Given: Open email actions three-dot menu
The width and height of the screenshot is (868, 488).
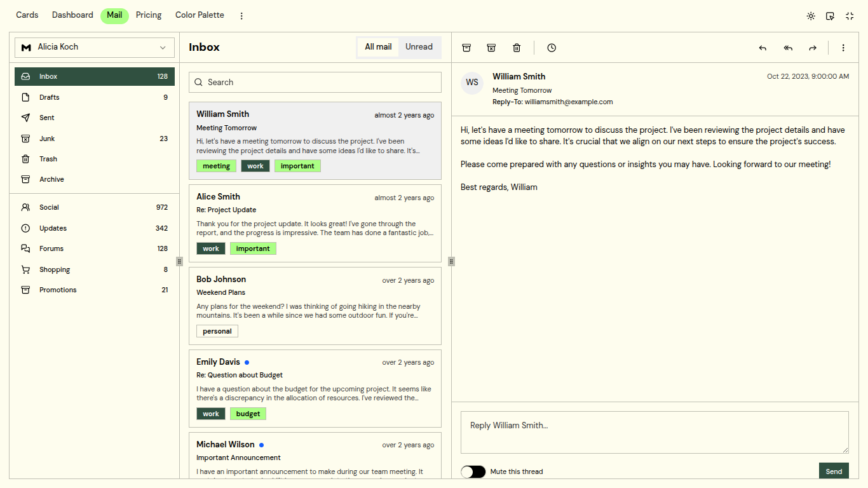Looking at the screenshot, I should [843, 48].
